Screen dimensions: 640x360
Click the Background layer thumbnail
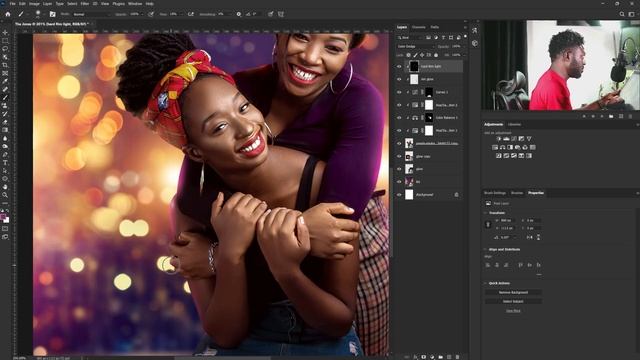click(x=409, y=195)
